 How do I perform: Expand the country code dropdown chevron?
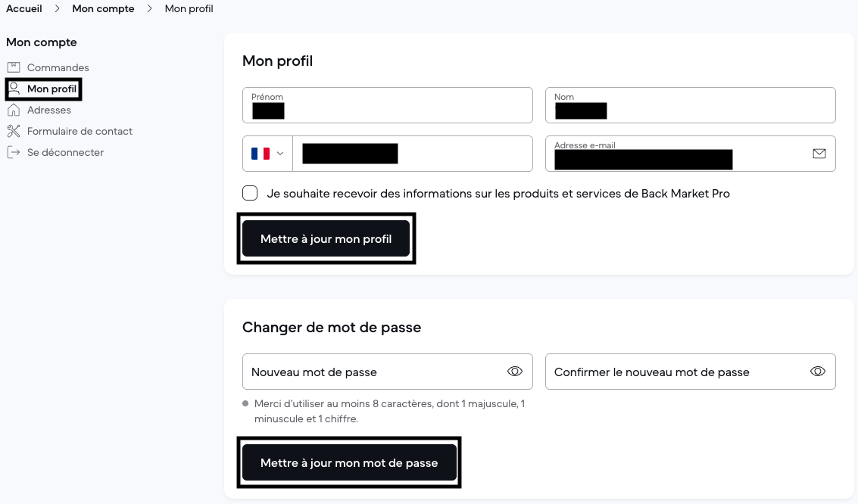pos(280,154)
